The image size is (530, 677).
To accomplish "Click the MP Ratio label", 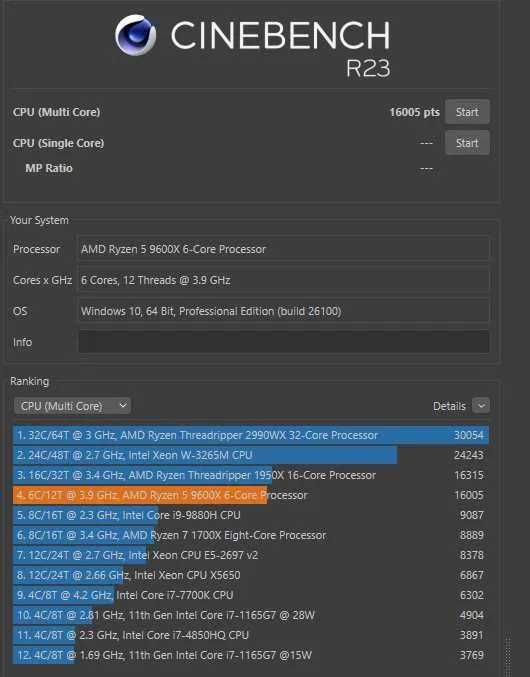I will [x=49, y=168].
